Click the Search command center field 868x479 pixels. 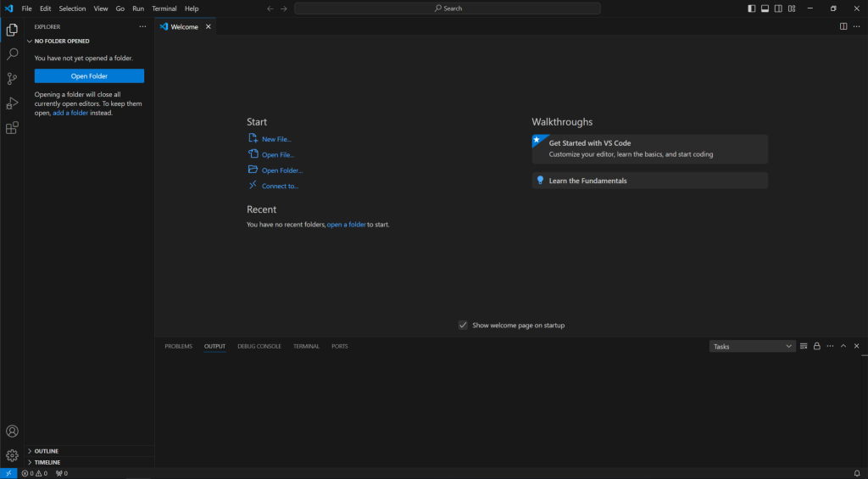pyautogui.click(x=448, y=8)
